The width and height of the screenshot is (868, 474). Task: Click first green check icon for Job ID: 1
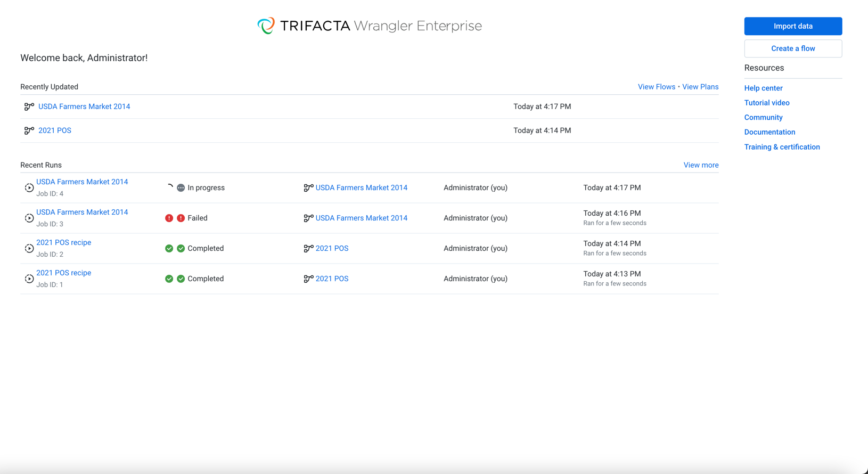169,279
